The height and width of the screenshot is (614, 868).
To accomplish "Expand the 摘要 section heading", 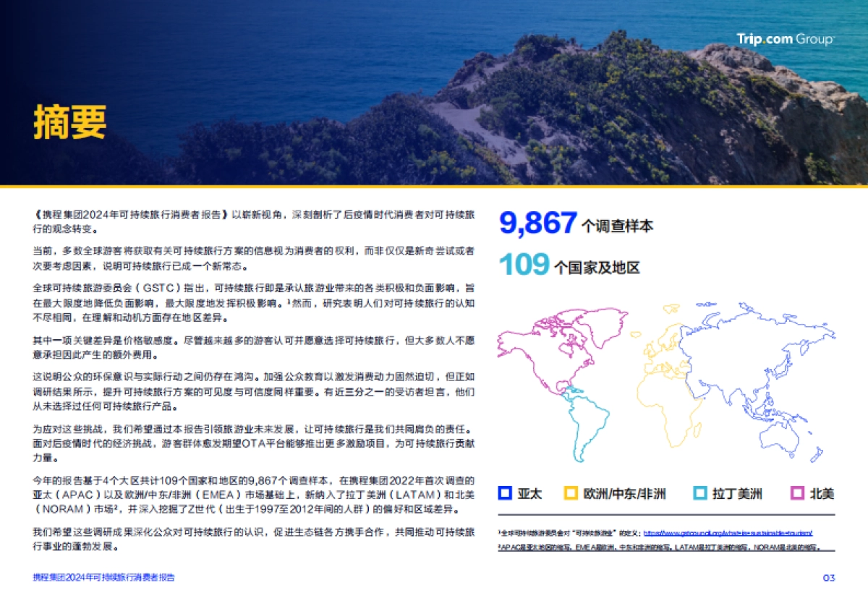I will pyautogui.click(x=70, y=123).
